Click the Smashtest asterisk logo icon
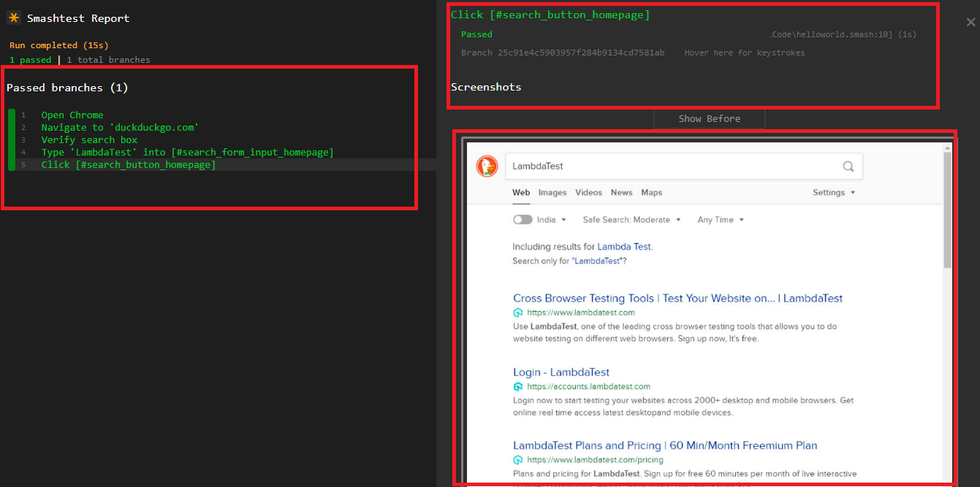 [13, 18]
